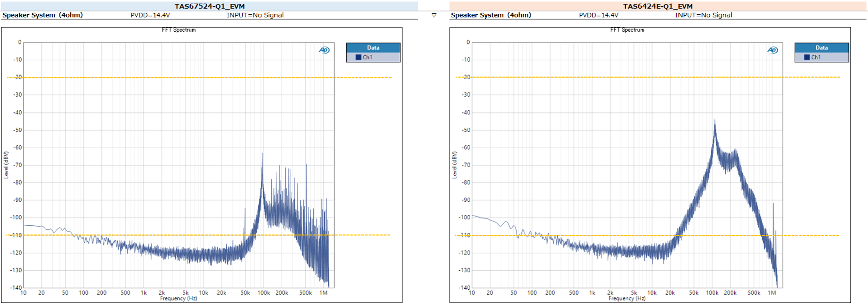The image size is (868, 304).
Task: Click the "FFT Spectrum" title of the TAS67524 graph
Action: click(x=179, y=30)
